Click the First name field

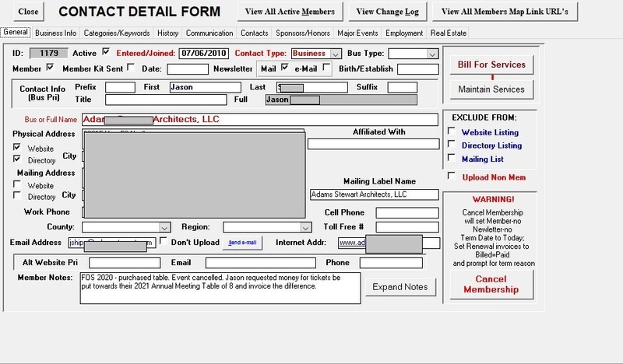[205, 87]
